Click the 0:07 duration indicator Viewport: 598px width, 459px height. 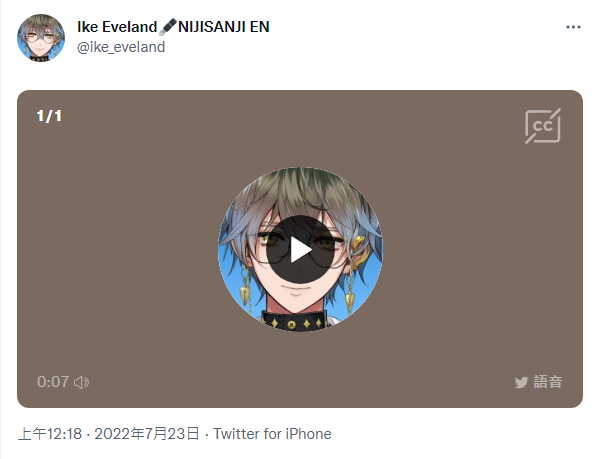pyautogui.click(x=53, y=382)
